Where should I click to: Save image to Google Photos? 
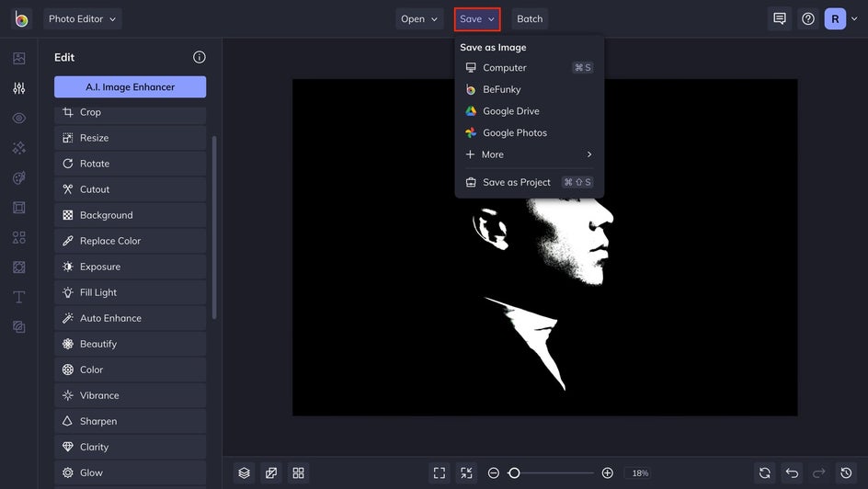point(530,132)
